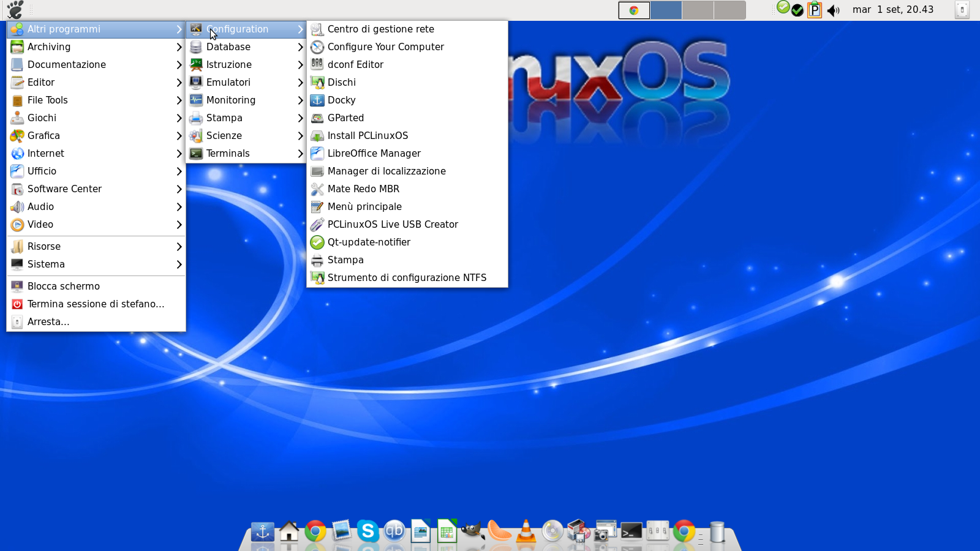Open the Video category
Screen dimensions: 980x551
coord(96,225)
